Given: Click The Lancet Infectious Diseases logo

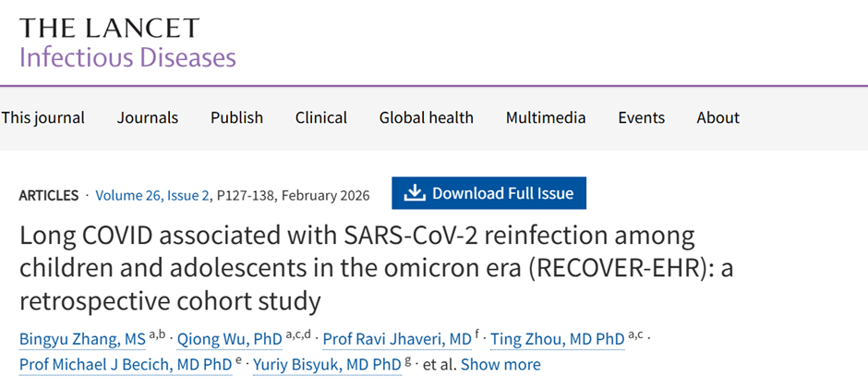Looking at the screenshot, I should pyautogui.click(x=127, y=43).
